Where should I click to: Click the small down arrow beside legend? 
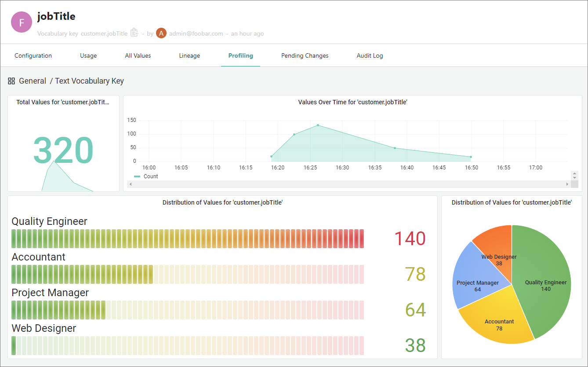click(x=574, y=178)
